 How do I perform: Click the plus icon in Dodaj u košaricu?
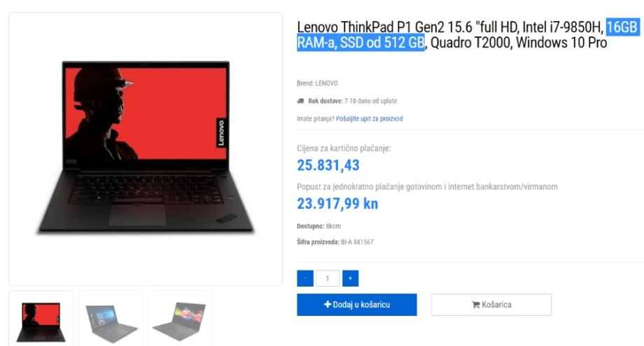(328, 304)
